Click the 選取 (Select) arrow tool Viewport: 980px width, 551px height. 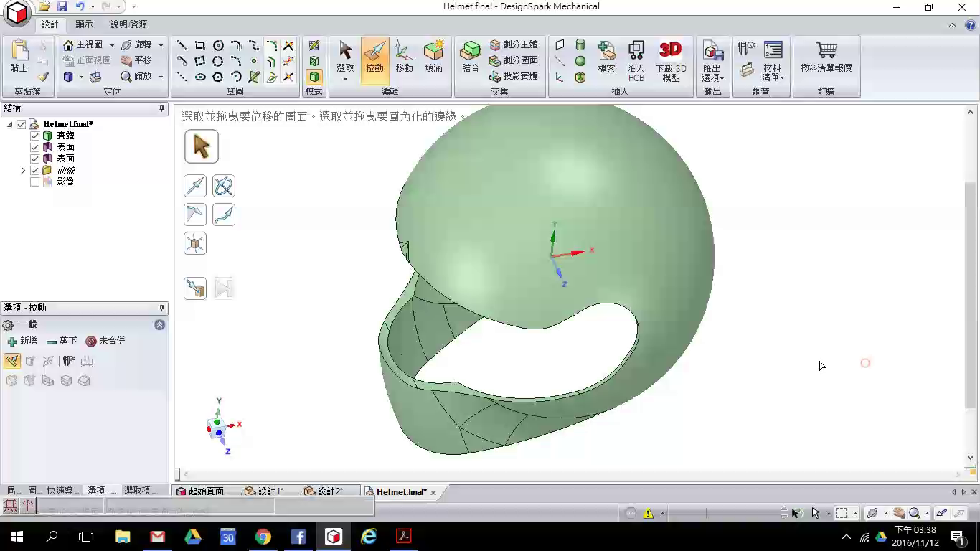[345, 55]
